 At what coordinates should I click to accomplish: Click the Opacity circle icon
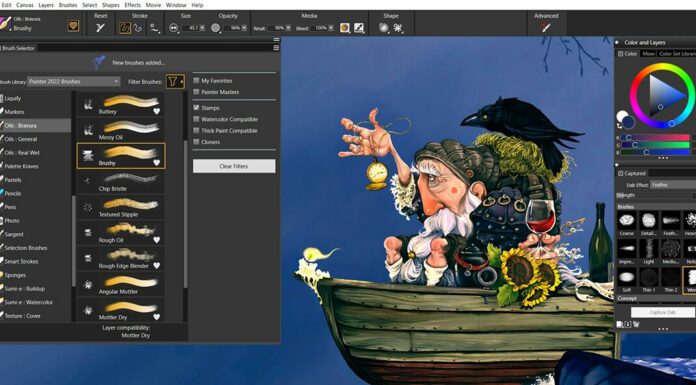point(215,28)
